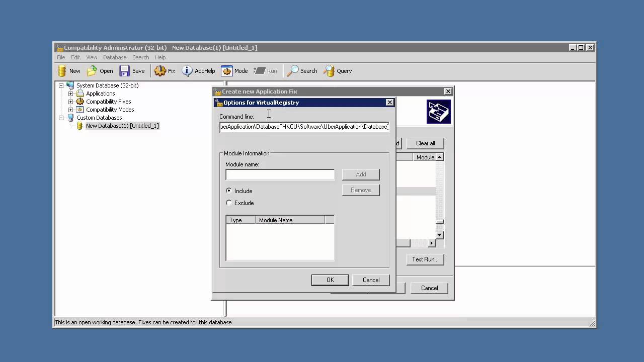
Task: Close the Options for VirtualRegistry dialog
Action: click(389, 103)
